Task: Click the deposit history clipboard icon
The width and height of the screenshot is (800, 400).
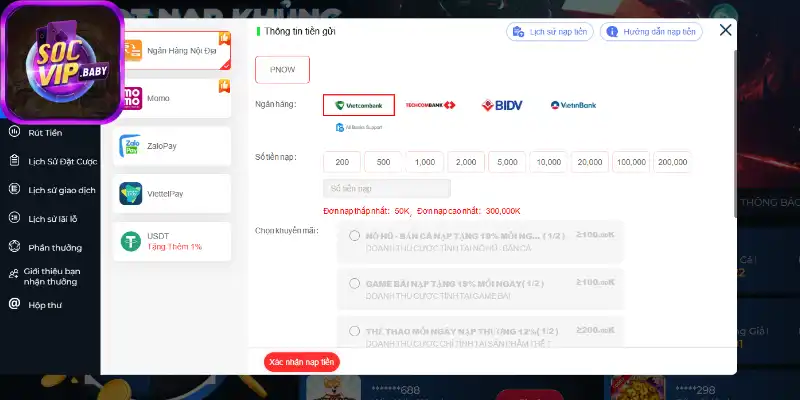Action: [x=518, y=32]
